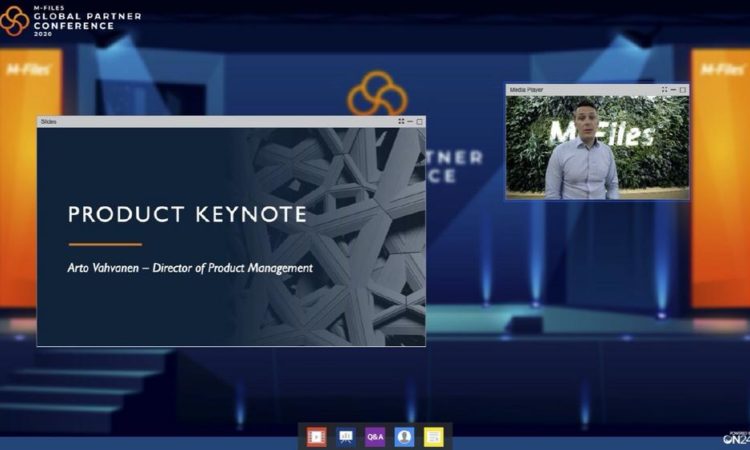Click the Slides window title bar
The image size is (750, 450).
point(231,121)
